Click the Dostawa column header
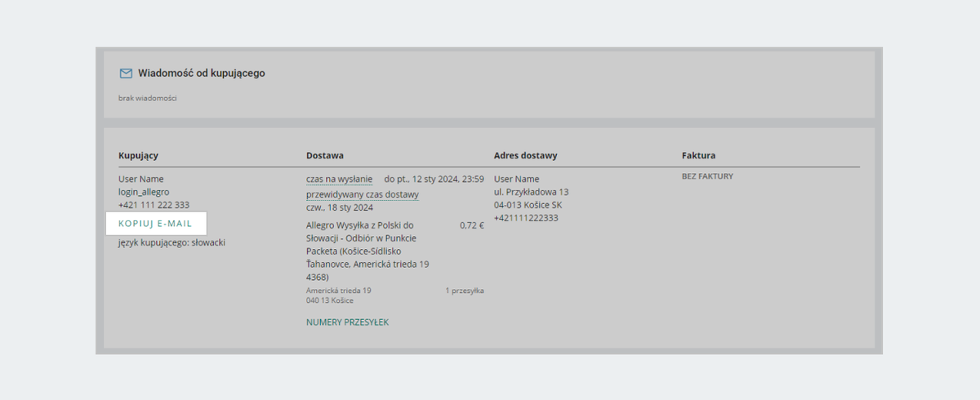The image size is (980, 400). [324, 155]
